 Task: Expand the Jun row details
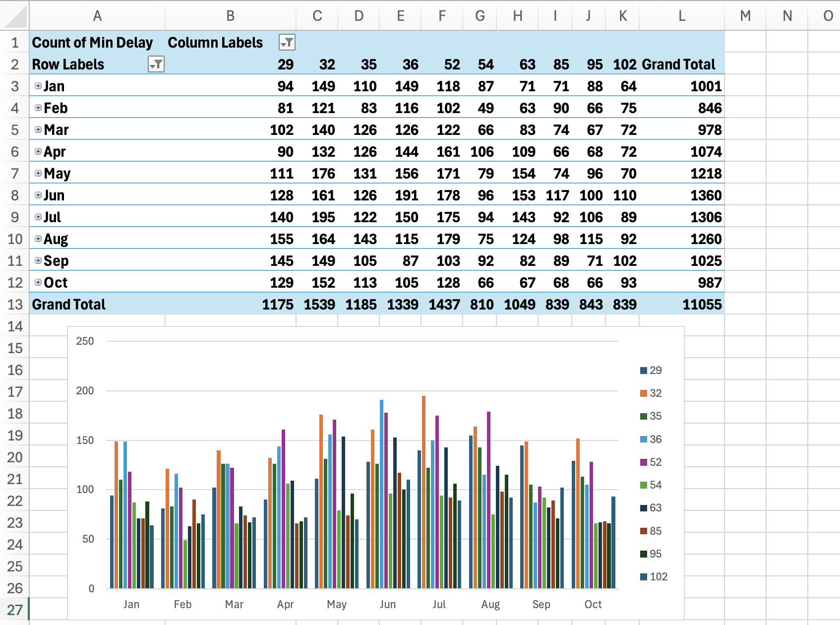tap(38, 195)
